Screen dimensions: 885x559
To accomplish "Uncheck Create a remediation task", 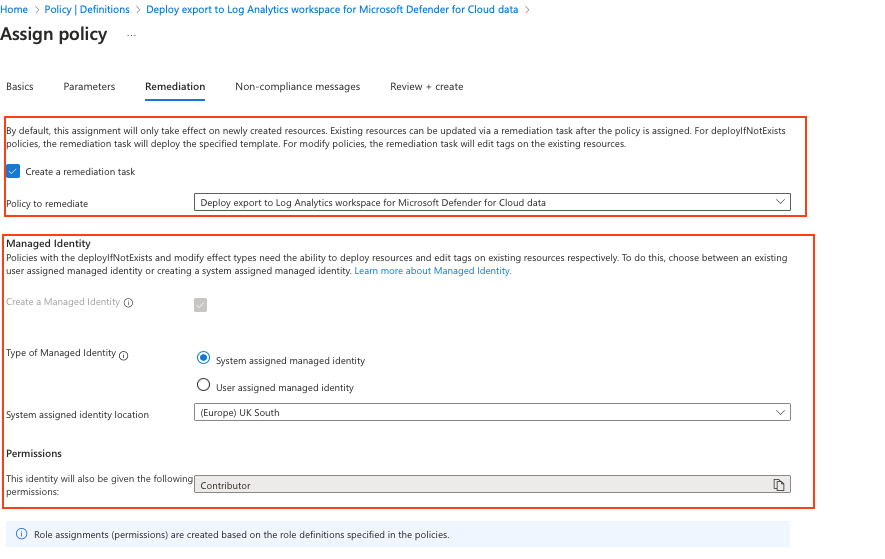I will pos(13,171).
